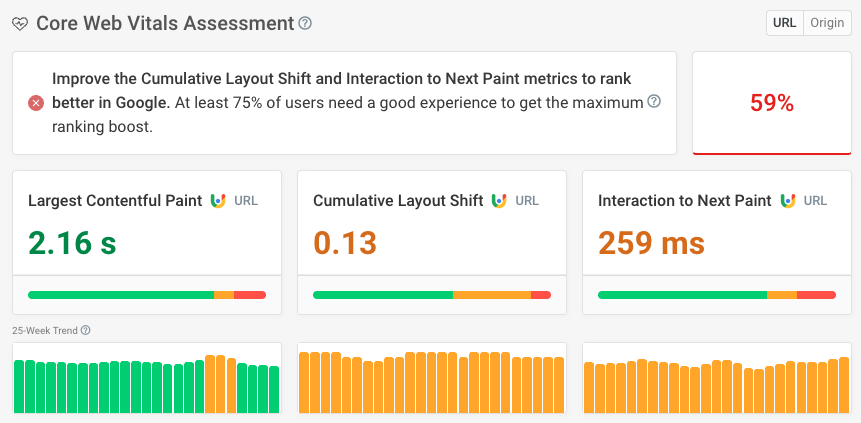Open the 59% score card
Viewport: 861px width, 423px height.
point(772,103)
